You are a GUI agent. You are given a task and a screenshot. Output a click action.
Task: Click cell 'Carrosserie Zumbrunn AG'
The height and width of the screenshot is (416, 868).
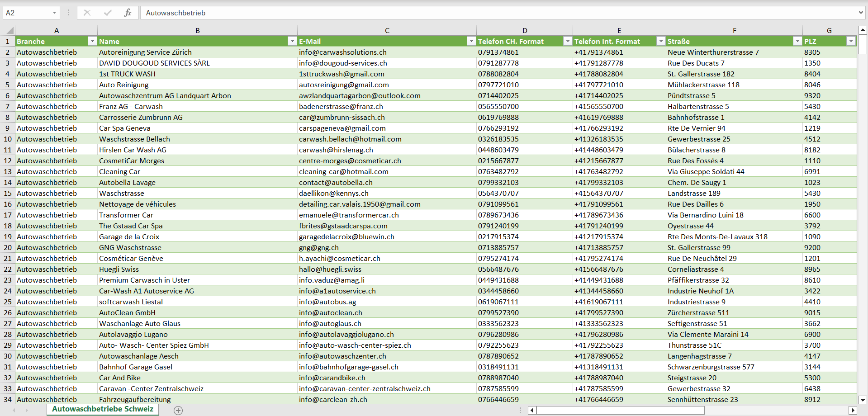[197, 117]
